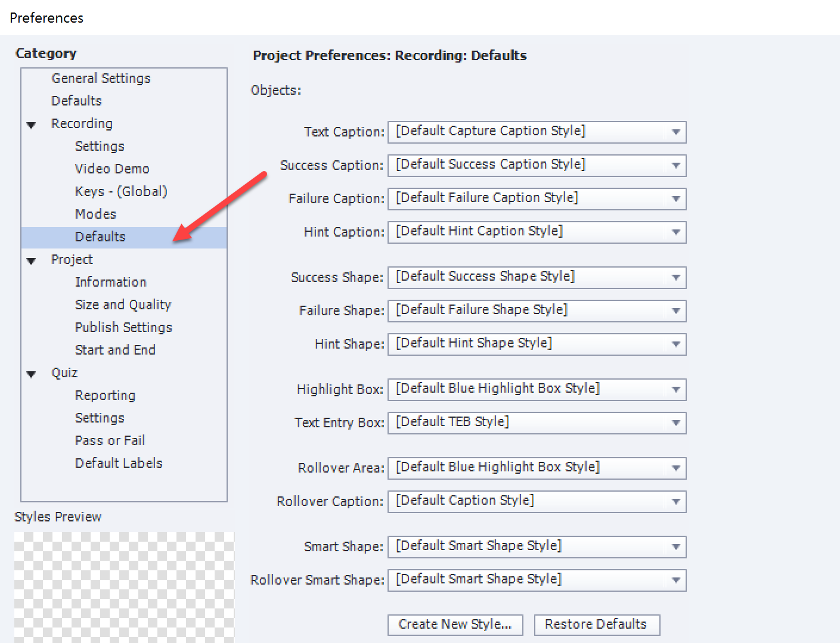Click the Styles Preview checkered area
Screen dimensions: 840x643
coord(124,587)
